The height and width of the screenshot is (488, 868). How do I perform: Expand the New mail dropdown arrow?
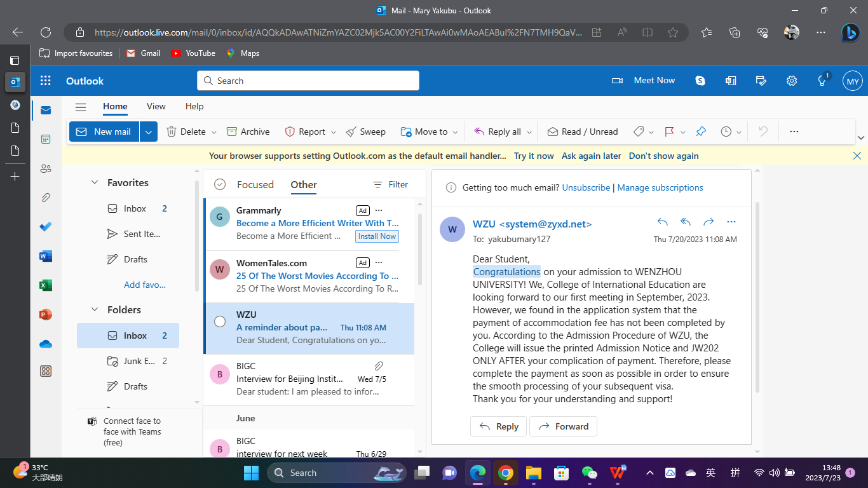point(148,132)
